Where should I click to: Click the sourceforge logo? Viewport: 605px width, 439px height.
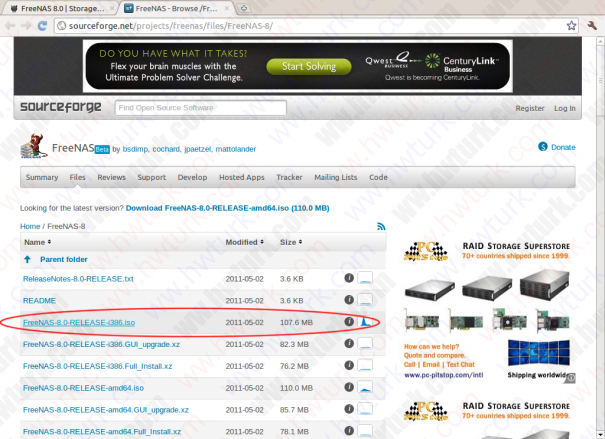coord(61,107)
